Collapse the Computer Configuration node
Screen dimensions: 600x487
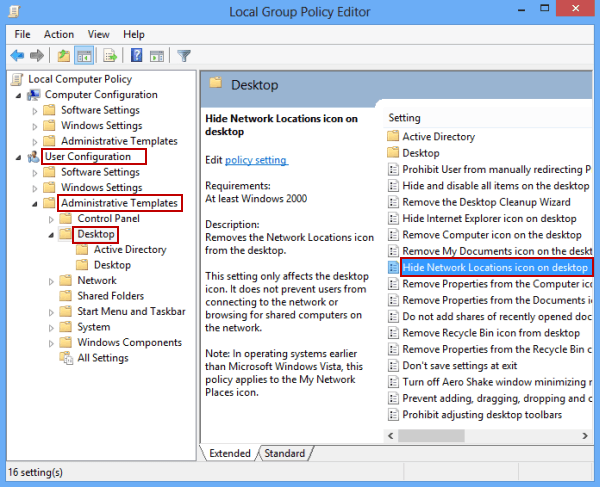click(18, 95)
